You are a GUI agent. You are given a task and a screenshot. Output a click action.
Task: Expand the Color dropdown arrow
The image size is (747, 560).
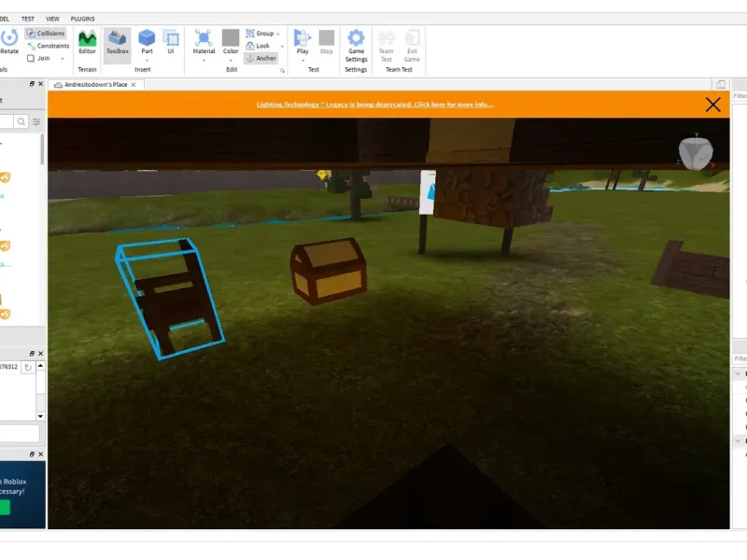tap(231, 61)
